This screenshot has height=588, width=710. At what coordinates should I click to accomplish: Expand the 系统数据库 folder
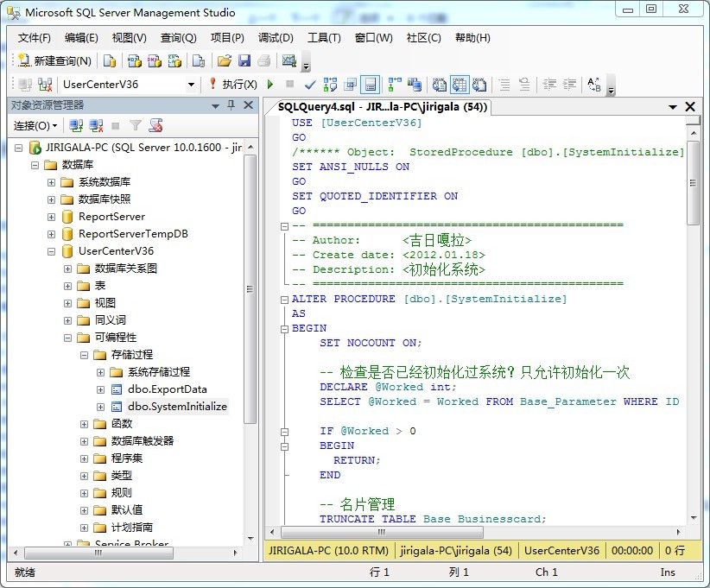[x=51, y=182]
